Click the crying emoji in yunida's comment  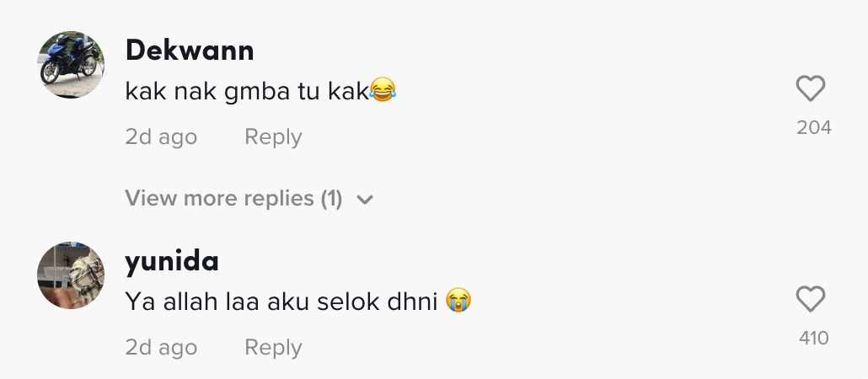(x=458, y=301)
